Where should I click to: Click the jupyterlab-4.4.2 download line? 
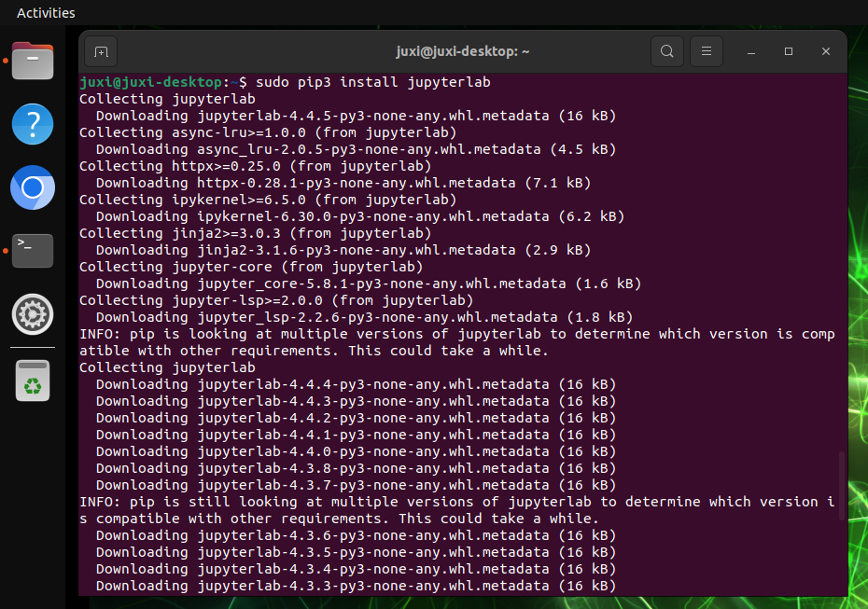pos(356,418)
